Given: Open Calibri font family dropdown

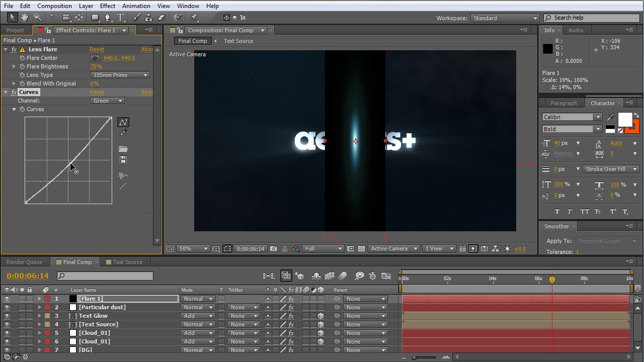Looking at the screenshot, I should (572, 117).
